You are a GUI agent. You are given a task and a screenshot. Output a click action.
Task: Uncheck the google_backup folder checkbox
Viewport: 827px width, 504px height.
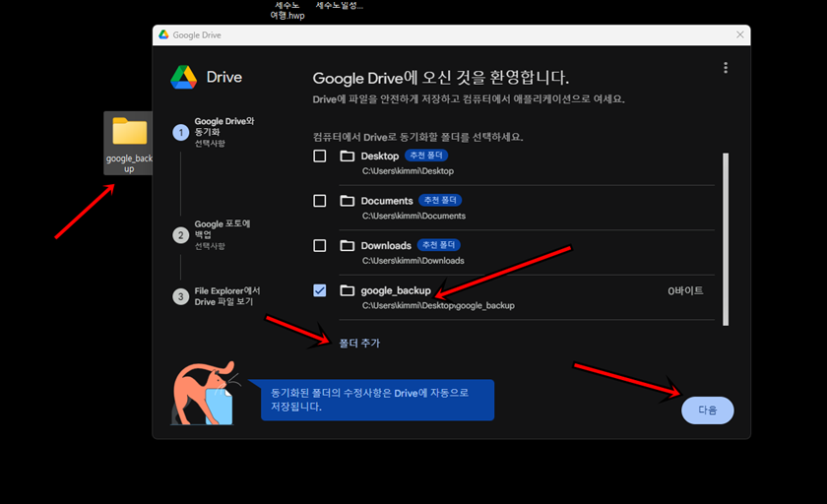click(320, 290)
